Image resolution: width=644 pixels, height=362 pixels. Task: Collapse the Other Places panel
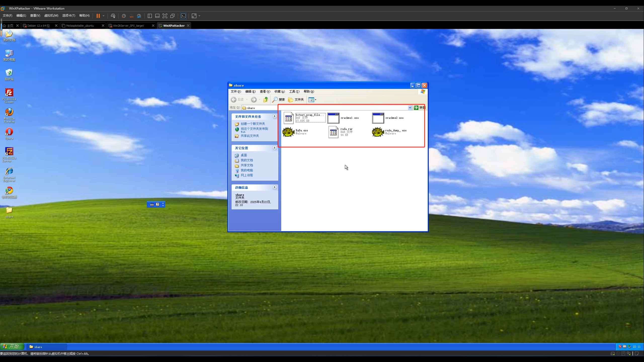click(x=274, y=148)
